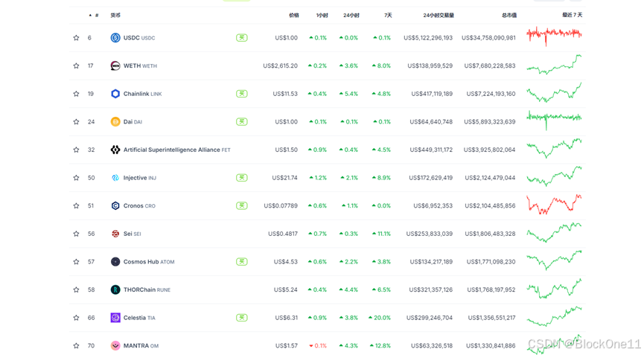Star the WETH row
Image resolution: width=644 pixels, height=355 pixels.
coord(76,65)
